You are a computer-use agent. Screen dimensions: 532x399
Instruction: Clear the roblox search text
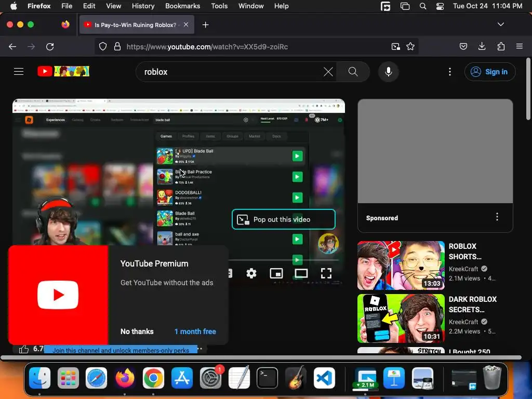point(328,72)
